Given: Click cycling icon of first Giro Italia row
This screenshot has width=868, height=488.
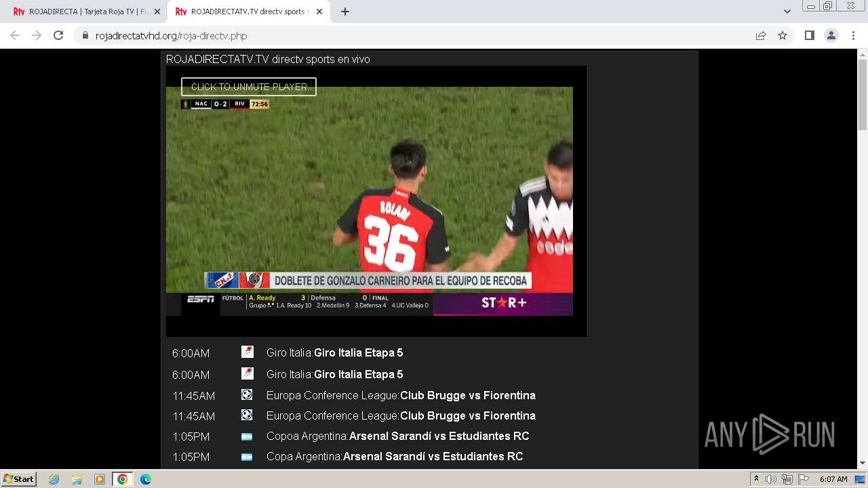Looking at the screenshot, I should (x=248, y=352).
